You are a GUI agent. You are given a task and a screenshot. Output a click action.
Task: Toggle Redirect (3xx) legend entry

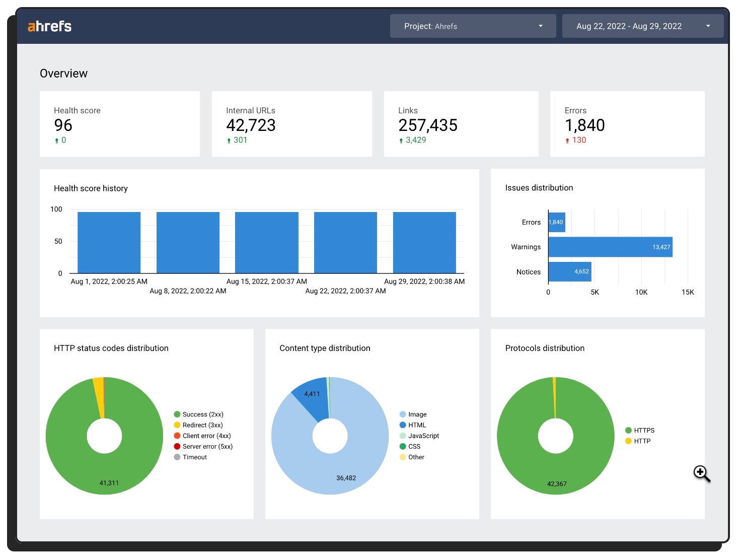(x=198, y=425)
